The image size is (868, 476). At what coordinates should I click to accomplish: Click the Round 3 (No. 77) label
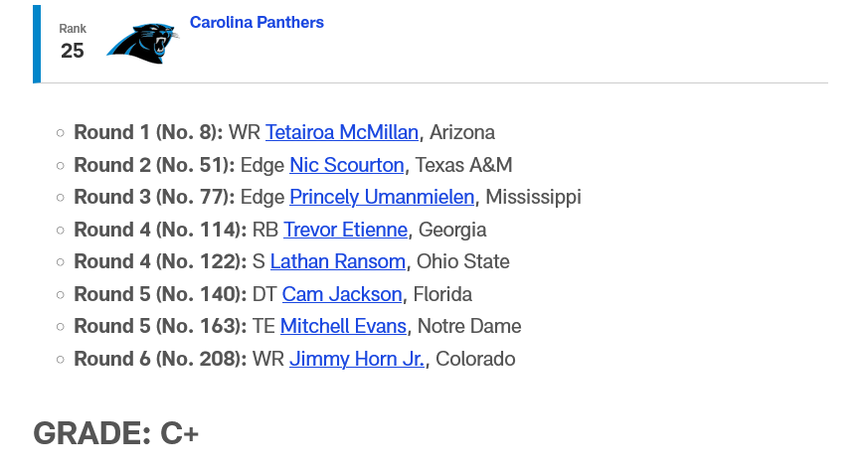tap(154, 197)
